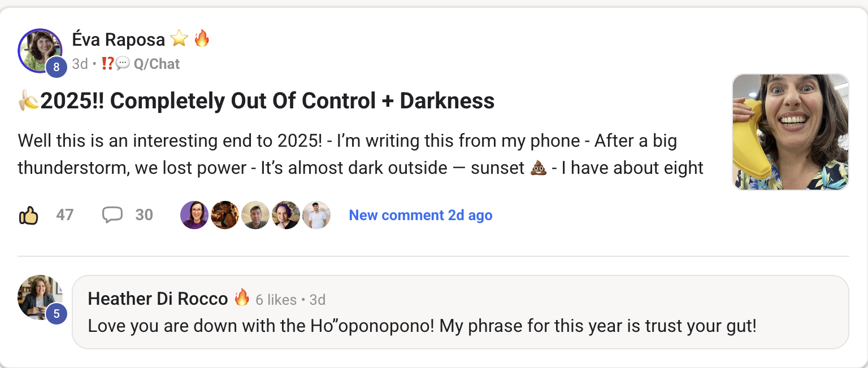
Task: Click the "New comment 2d ago" link
Action: point(420,215)
